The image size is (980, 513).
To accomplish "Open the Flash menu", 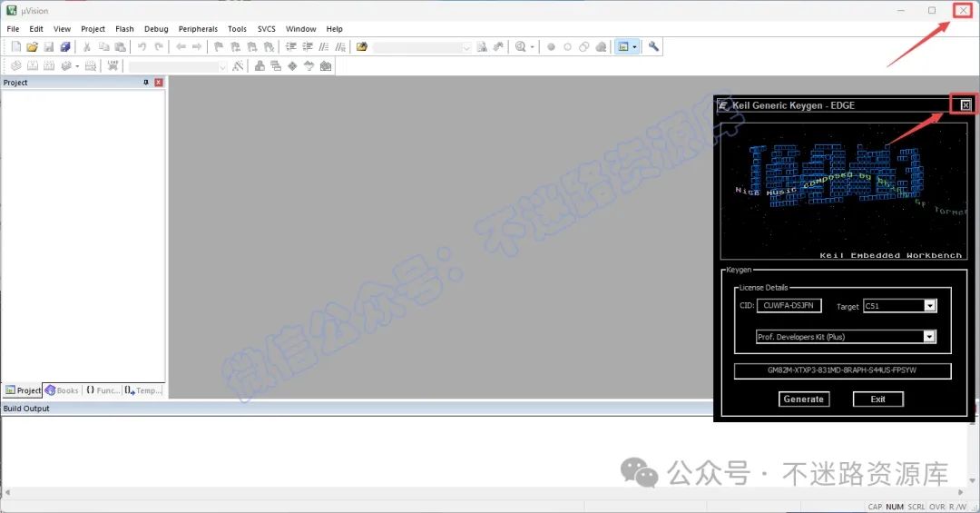I will coord(124,29).
